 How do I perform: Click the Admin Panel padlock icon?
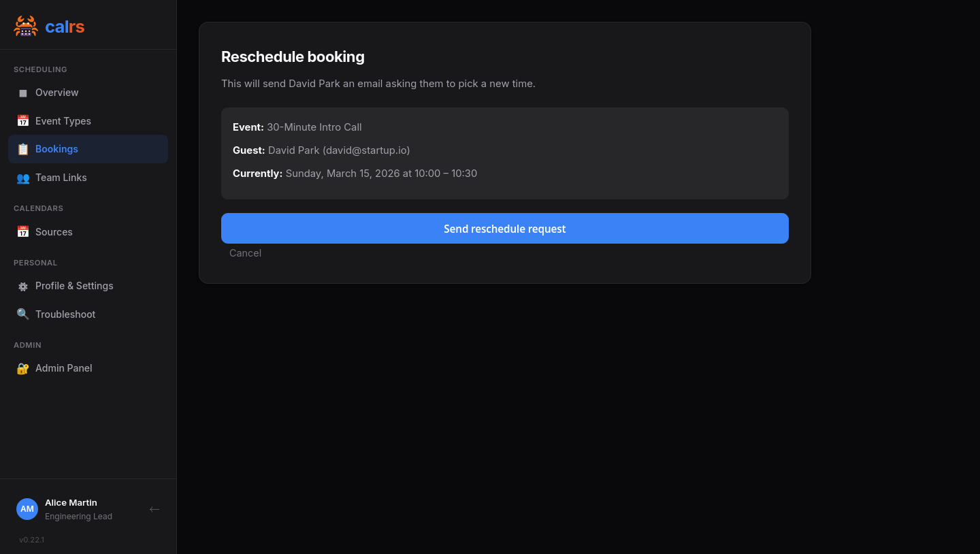22,368
